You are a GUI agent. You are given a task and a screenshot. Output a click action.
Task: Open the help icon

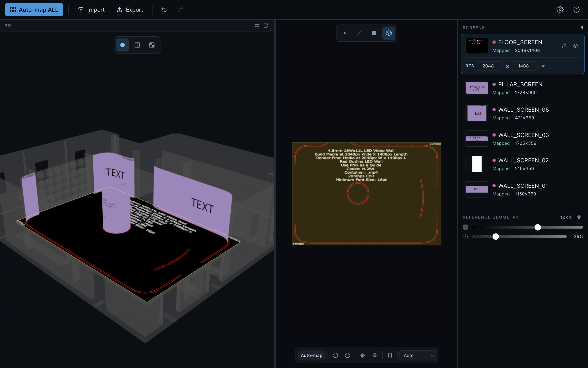(576, 9)
